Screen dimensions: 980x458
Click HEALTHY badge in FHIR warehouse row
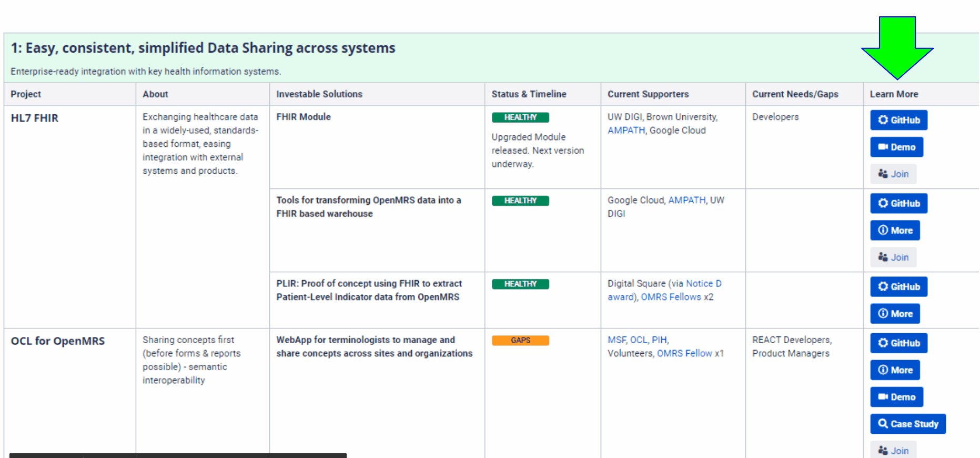[520, 201]
